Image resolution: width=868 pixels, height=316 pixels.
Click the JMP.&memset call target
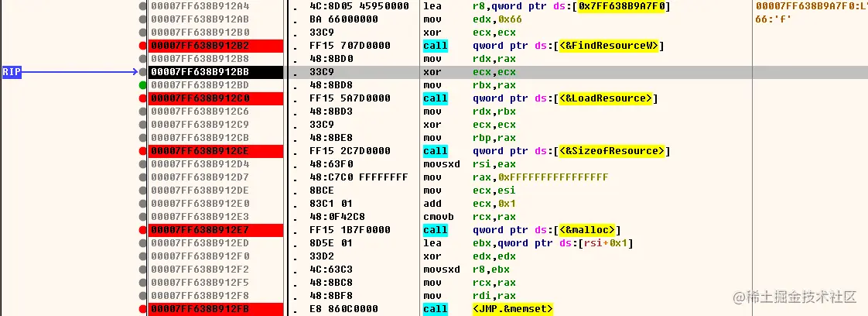(x=513, y=309)
